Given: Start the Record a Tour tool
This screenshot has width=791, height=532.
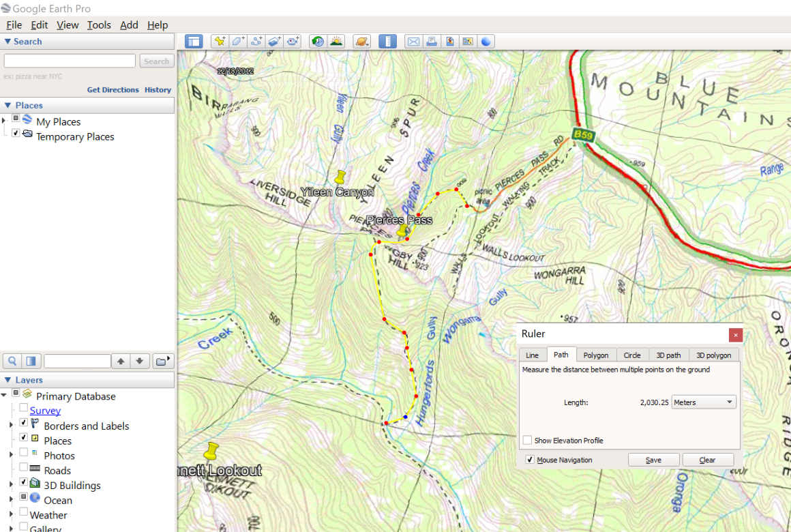Looking at the screenshot, I should coord(293,41).
